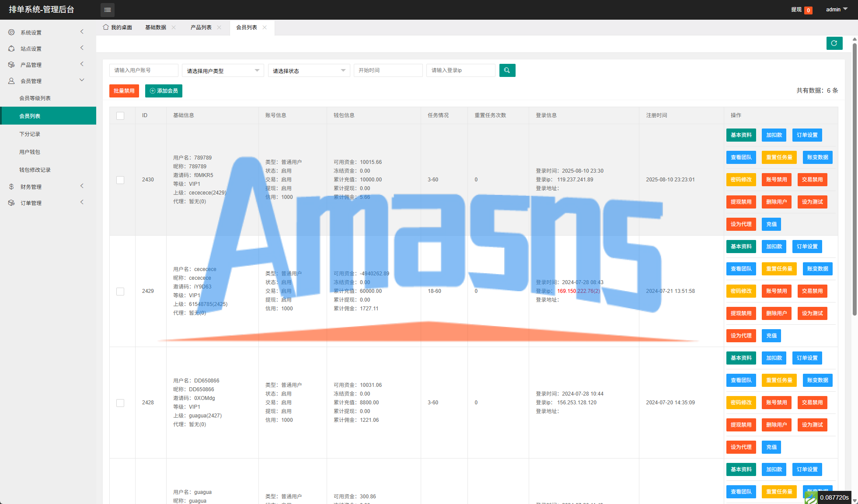Click the 添加会员 button
Viewport: 858px width, 504px height.
click(164, 91)
